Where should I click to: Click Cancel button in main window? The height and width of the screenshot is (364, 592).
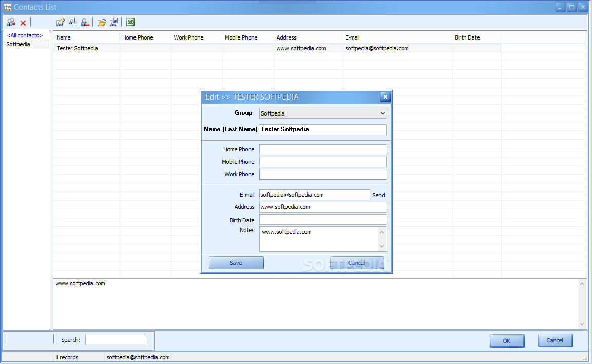555,340
